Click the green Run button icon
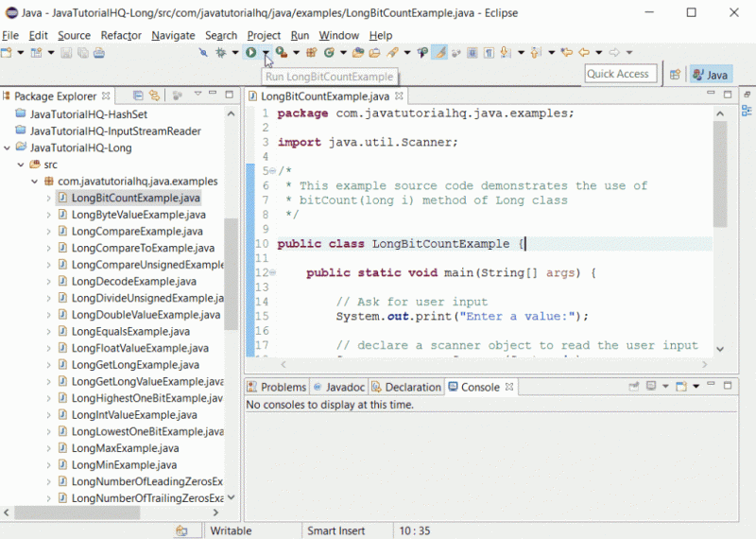Image resolution: width=756 pixels, height=539 pixels. (x=250, y=53)
